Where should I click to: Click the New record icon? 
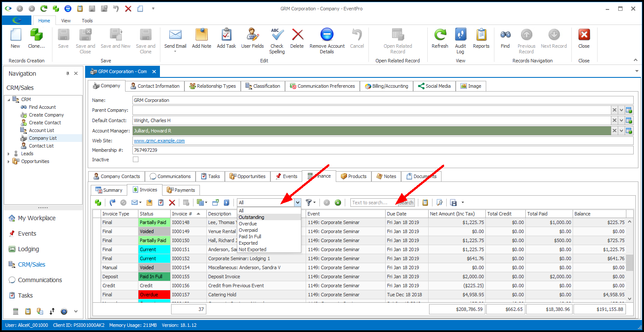pos(15,35)
